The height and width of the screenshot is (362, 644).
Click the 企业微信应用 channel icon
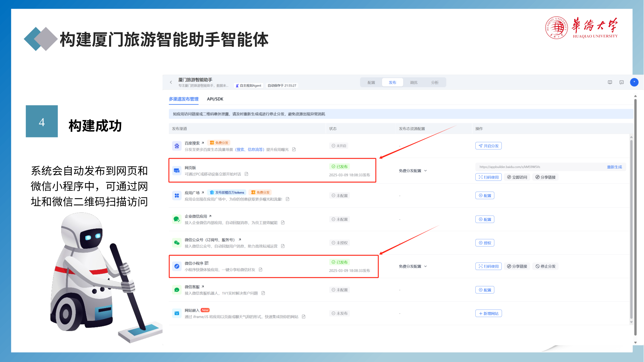pos(177,219)
